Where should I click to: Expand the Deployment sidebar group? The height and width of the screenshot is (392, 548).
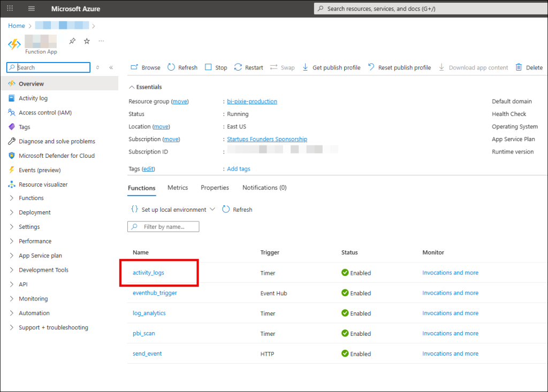pos(12,212)
